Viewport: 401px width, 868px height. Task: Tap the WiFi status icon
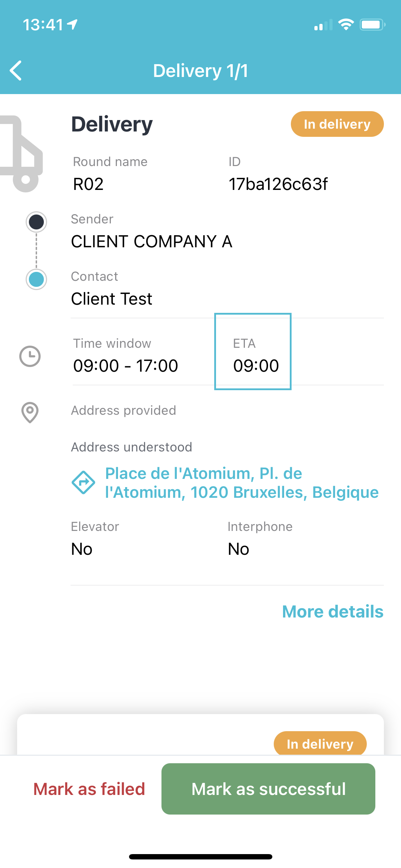pyautogui.click(x=346, y=25)
